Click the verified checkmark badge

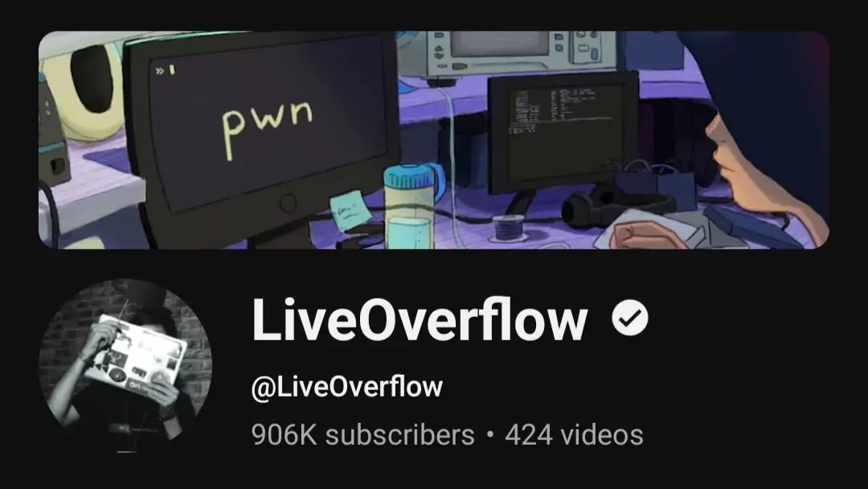[630, 318]
